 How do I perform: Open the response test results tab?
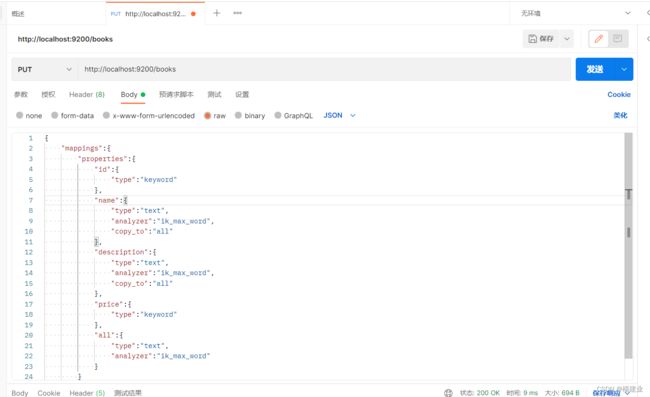click(x=128, y=393)
